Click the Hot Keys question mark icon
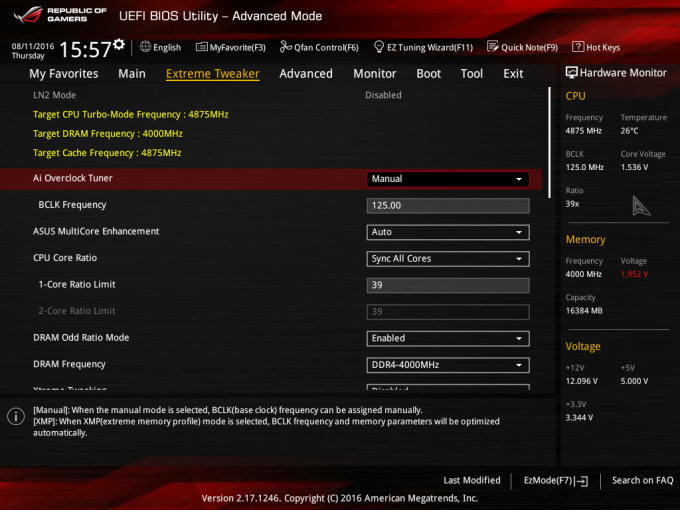Screen dimensions: 680x510 578,46
